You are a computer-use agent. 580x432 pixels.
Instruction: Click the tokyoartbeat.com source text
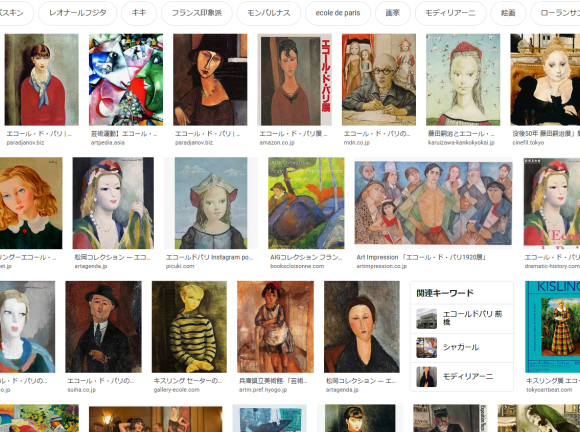[x=549, y=390]
